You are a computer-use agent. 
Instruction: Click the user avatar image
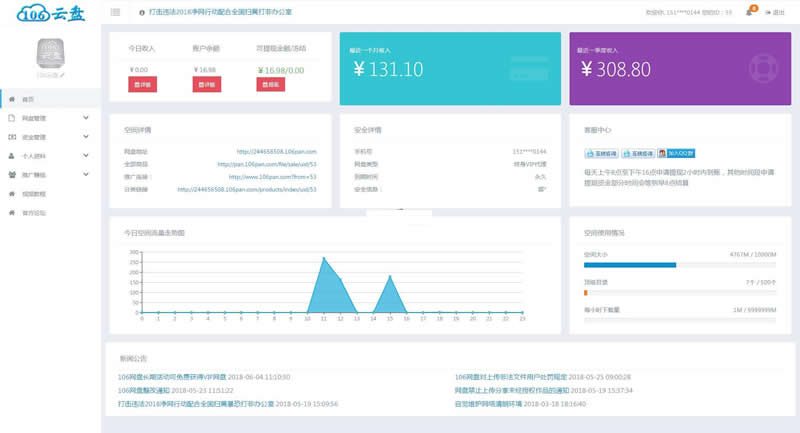(x=50, y=54)
